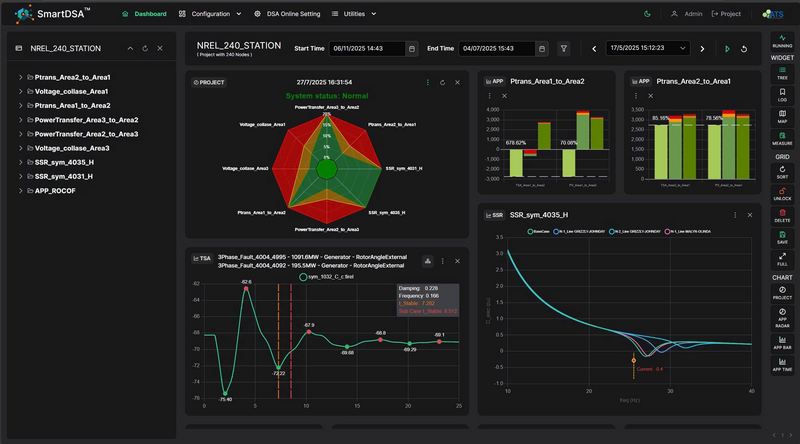
Task: Click the Project logout link
Action: coord(726,14)
